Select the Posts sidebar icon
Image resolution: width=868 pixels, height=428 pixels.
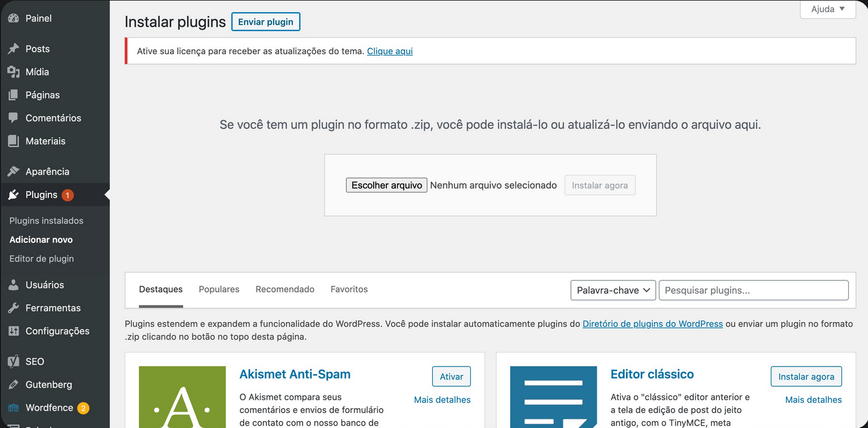(13, 48)
